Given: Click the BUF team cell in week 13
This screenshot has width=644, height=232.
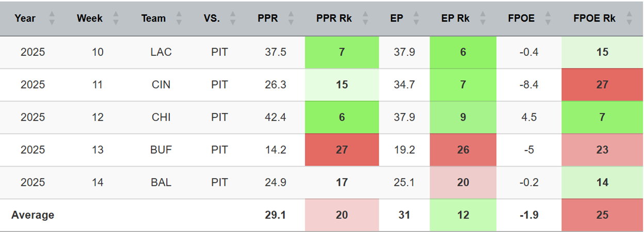Looking at the screenshot, I should click(x=161, y=150).
